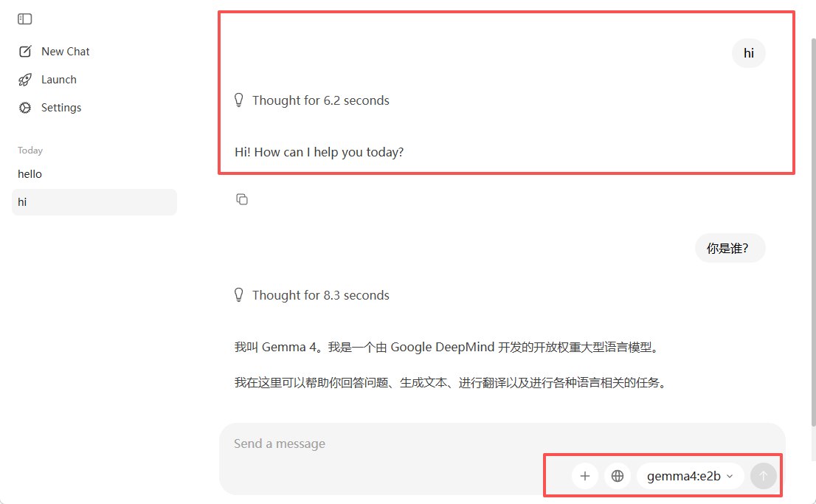Screen dimensions: 816x504
Task: Expand the 8.3 seconds thought section
Action: pyautogui.click(x=312, y=295)
